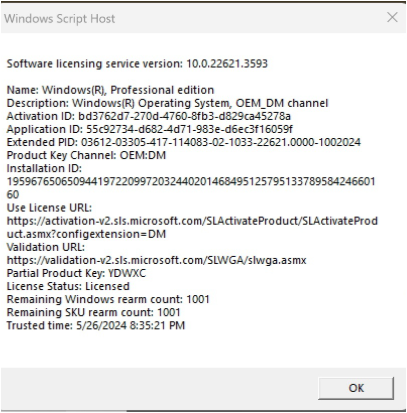Click the Description OEM_DM channel line

[x=168, y=103]
